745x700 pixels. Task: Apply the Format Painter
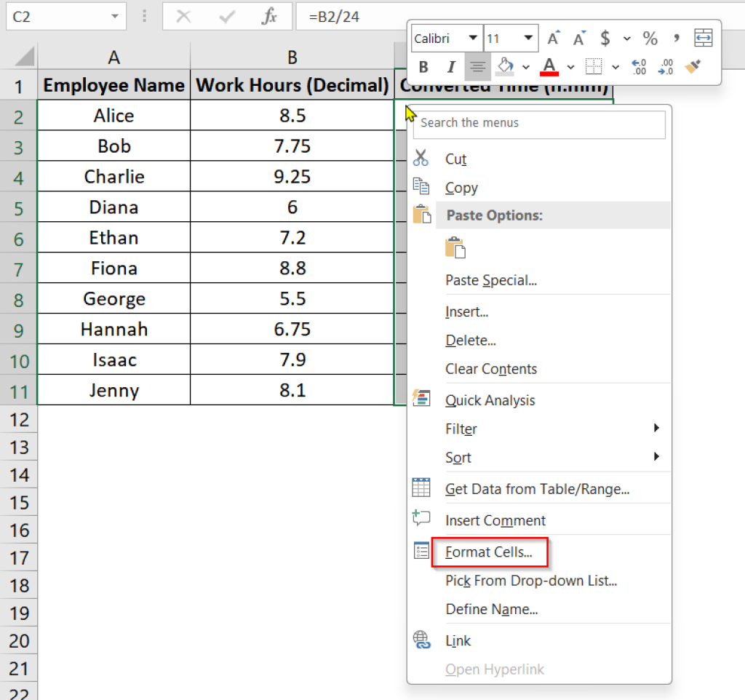coord(693,66)
